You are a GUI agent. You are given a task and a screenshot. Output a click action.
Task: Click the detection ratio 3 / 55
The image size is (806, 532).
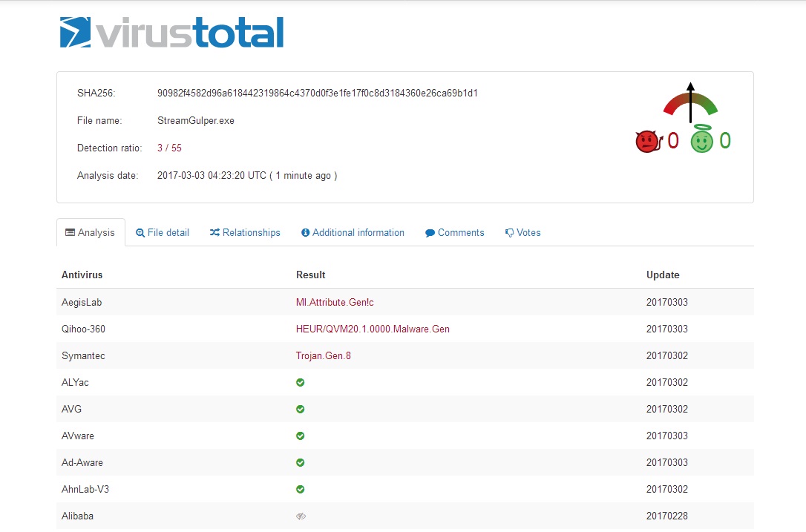pos(170,148)
